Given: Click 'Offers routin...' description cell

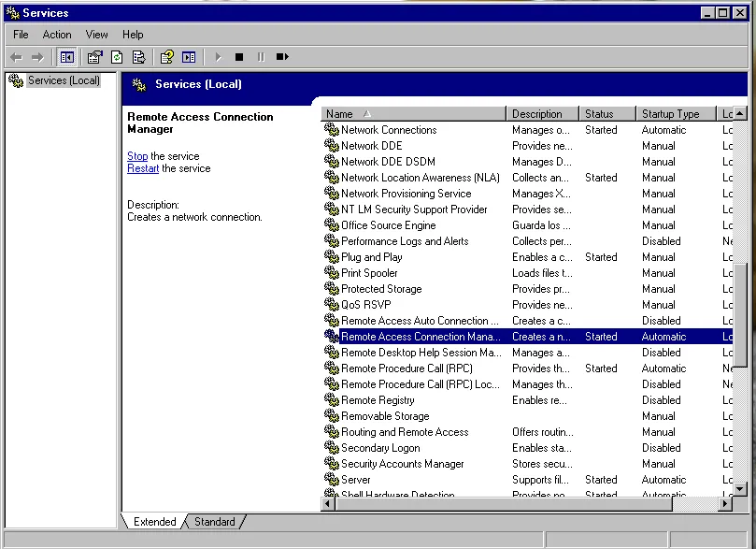Looking at the screenshot, I should point(542,432).
